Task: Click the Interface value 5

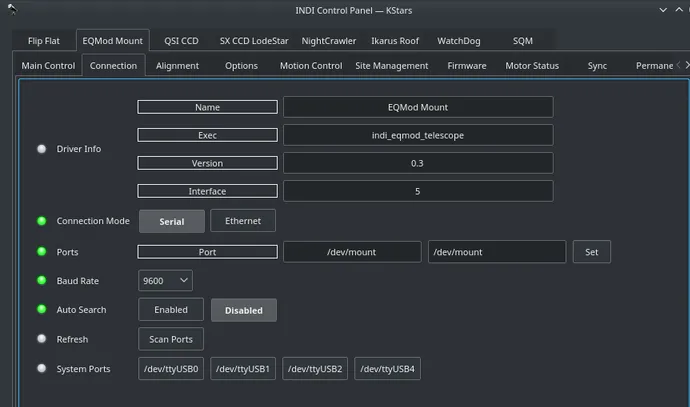Action: [x=418, y=191]
